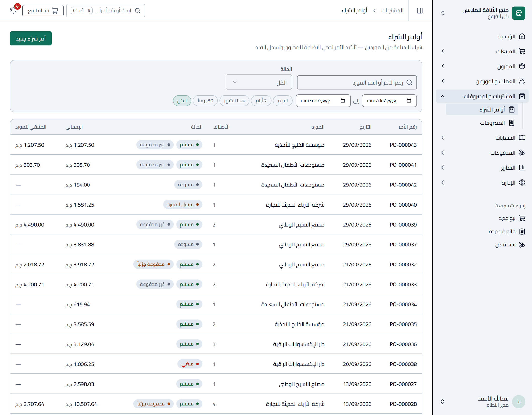
Task: Open the نقطة البيع button
Action: click(x=43, y=10)
